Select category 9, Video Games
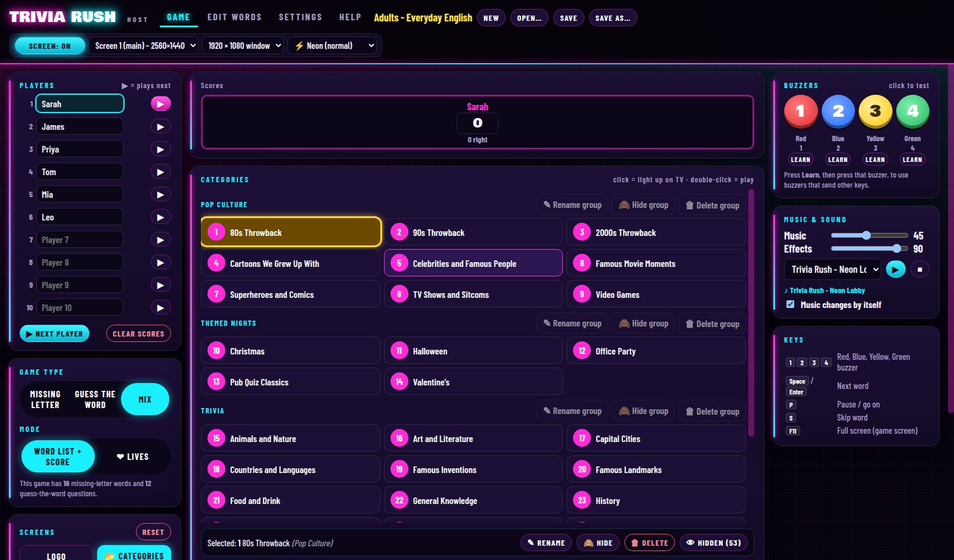The height and width of the screenshot is (560, 954). tap(656, 294)
